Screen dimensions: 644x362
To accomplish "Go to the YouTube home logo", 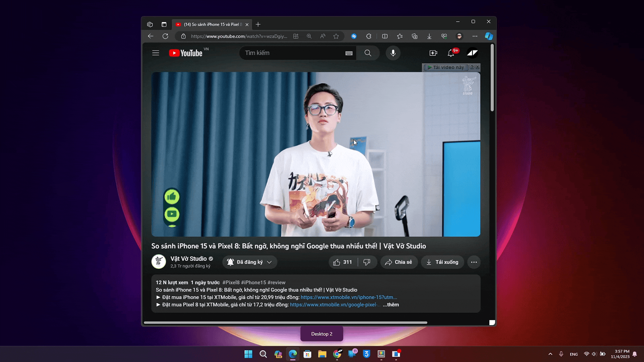I will coord(186,53).
